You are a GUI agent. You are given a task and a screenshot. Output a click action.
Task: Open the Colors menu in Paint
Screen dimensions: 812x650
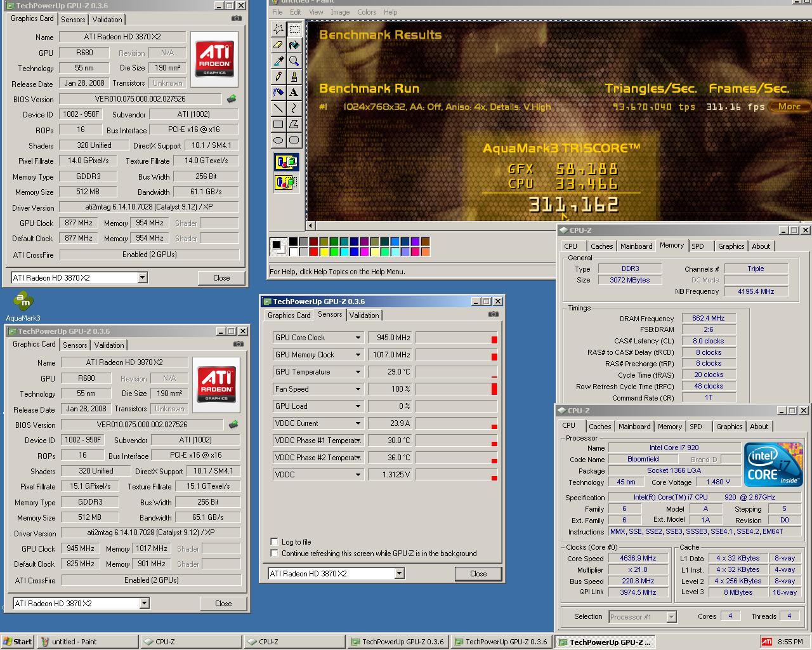[367, 12]
